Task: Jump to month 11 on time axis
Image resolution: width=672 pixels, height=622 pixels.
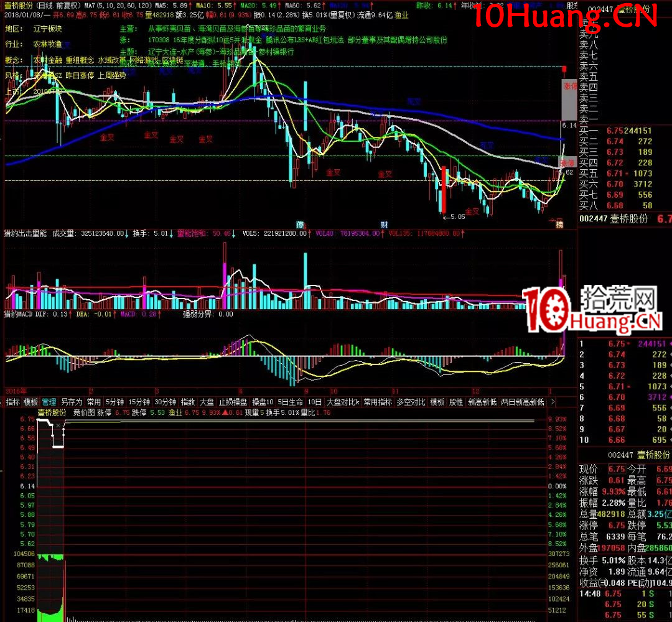Action: point(395,391)
